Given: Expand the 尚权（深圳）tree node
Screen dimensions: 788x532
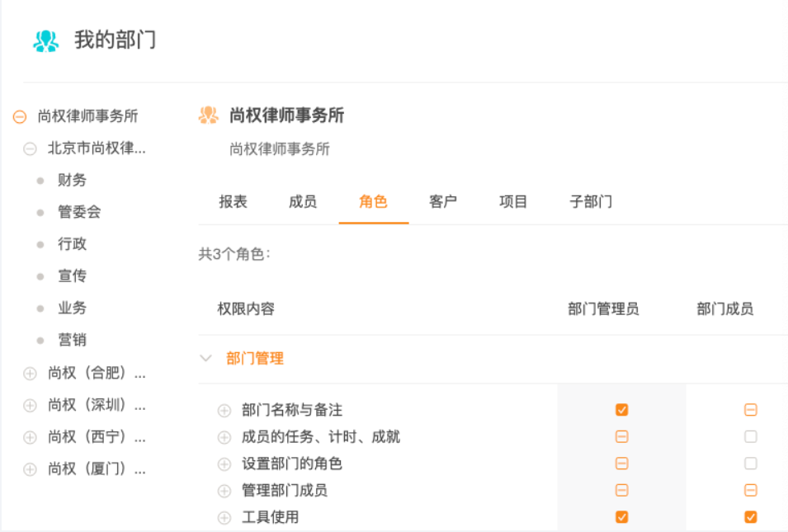Looking at the screenshot, I should [x=31, y=406].
